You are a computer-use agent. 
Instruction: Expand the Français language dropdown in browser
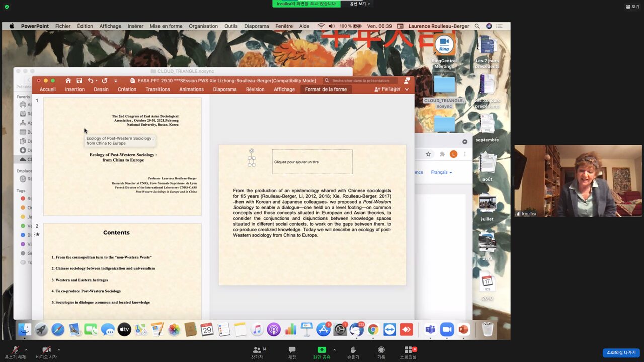[x=441, y=172]
